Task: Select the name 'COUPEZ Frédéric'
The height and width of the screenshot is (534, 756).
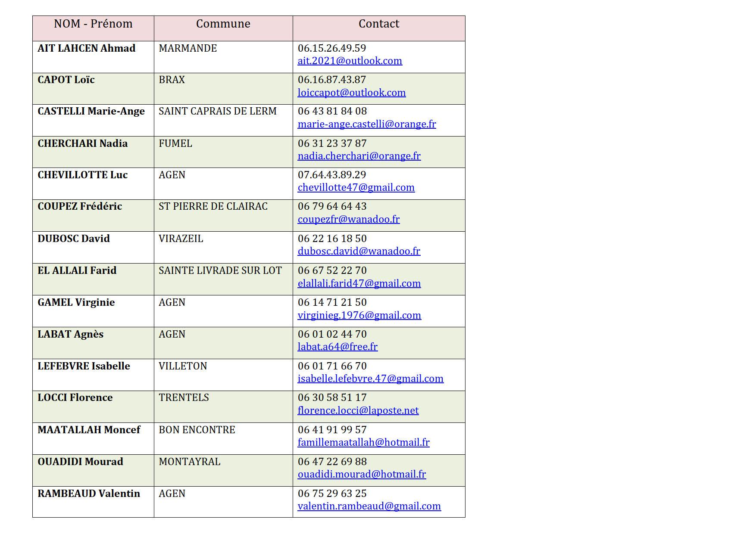Action: pyautogui.click(x=80, y=206)
